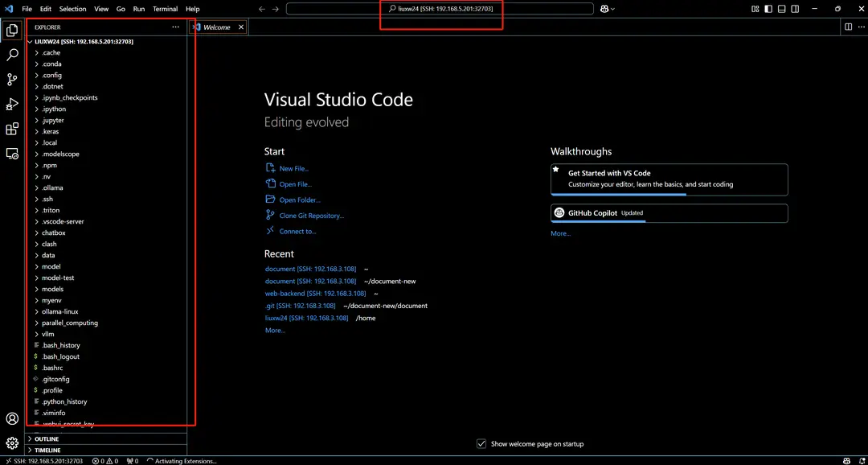The height and width of the screenshot is (465, 868).
Task: Open the Search view icon
Action: pyautogui.click(x=11, y=55)
